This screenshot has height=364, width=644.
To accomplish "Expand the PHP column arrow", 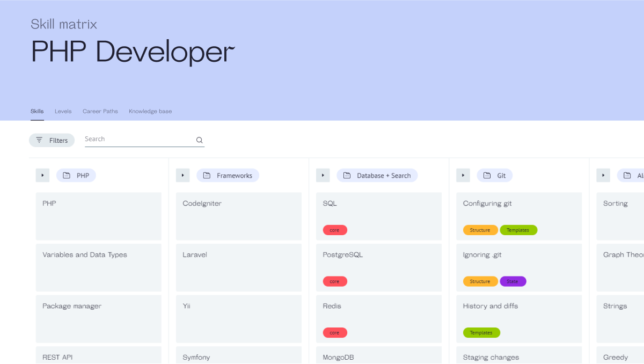I will click(42, 176).
